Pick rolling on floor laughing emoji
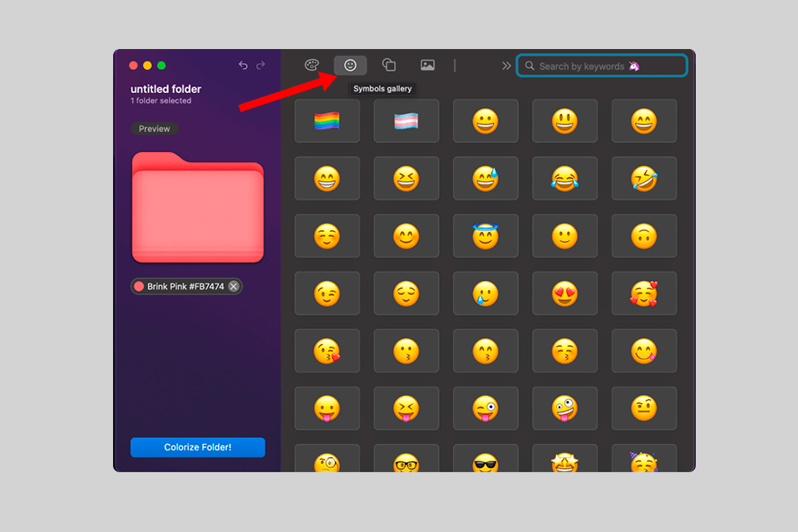Viewport: 798px width, 532px height. tap(643, 179)
